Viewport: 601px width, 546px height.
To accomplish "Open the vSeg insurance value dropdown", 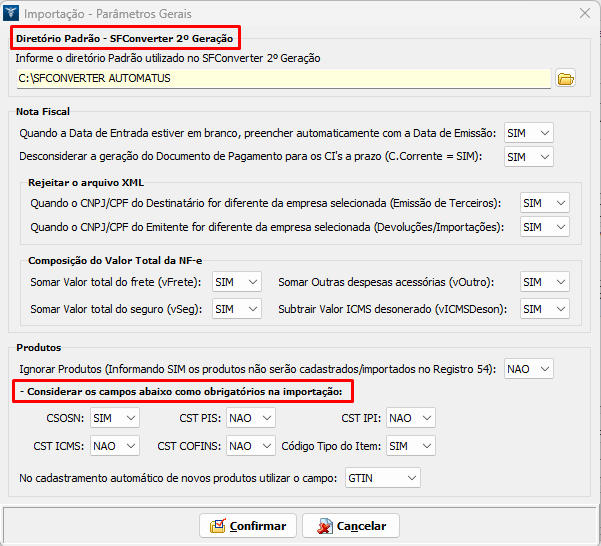I will (236, 309).
